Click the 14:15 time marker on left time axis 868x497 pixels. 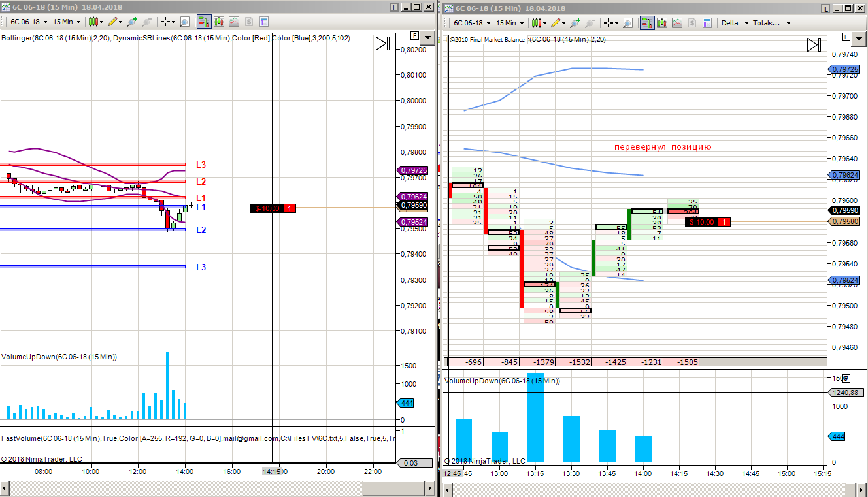272,471
